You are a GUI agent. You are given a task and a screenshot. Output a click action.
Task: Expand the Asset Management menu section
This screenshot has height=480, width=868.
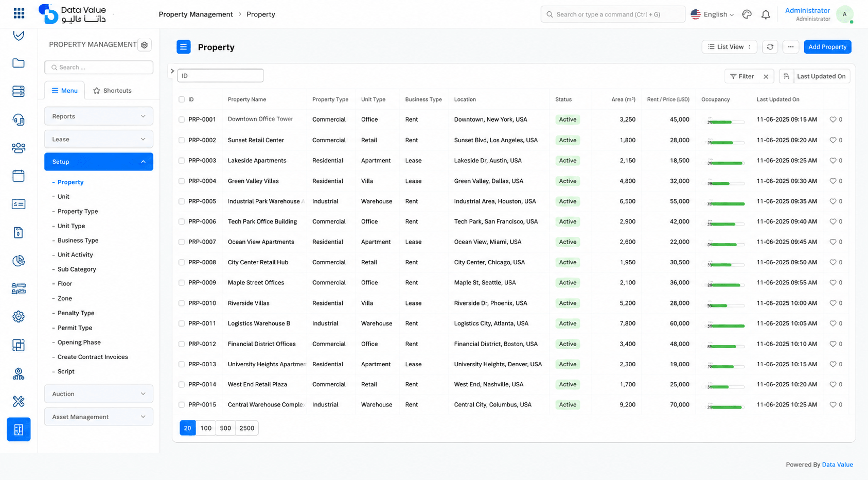click(99, 417)
